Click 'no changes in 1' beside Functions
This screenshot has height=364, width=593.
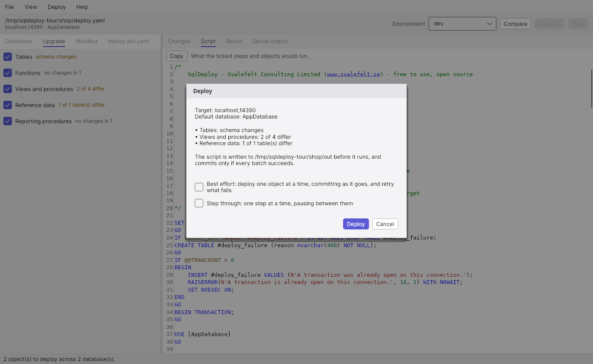63,73
